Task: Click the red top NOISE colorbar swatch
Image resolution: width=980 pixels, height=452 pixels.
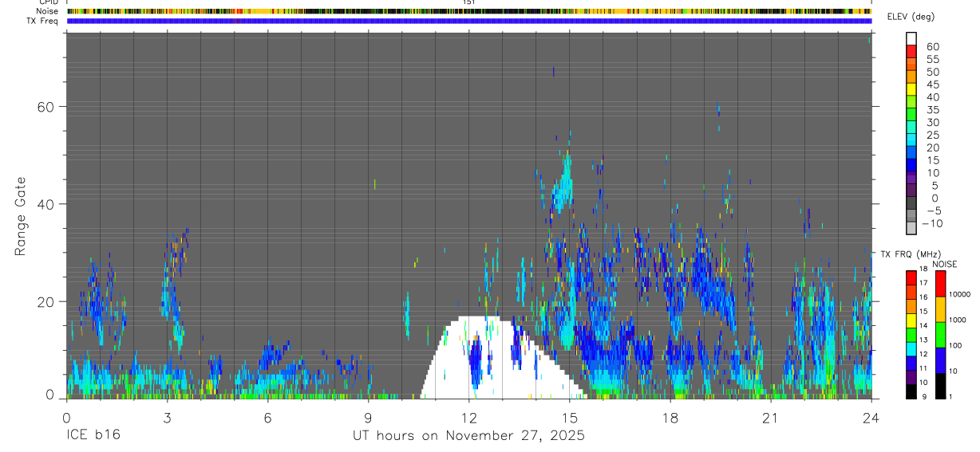Action: [x=941, y=284]
